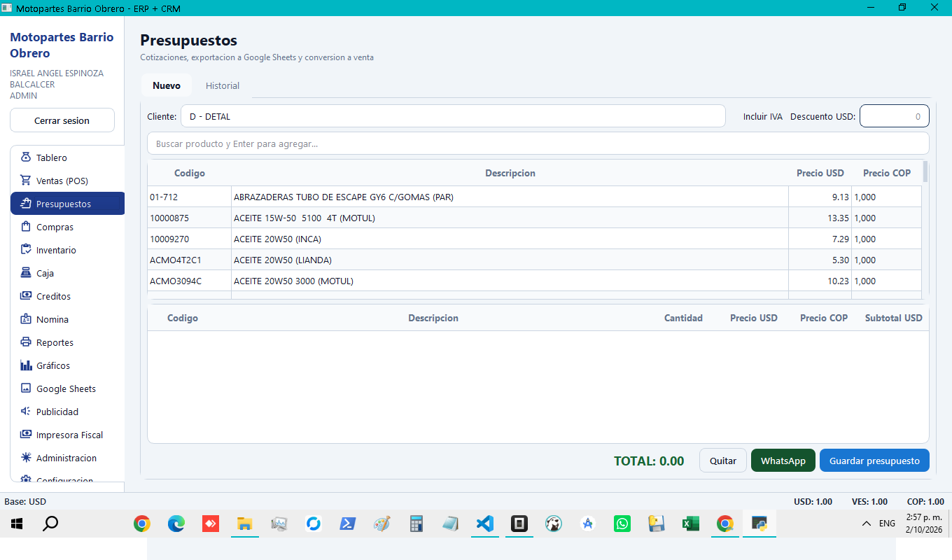This screenshot has height=560, width=952.
Task: Open the Tablero dashboard section
Action: coord(67,157)
